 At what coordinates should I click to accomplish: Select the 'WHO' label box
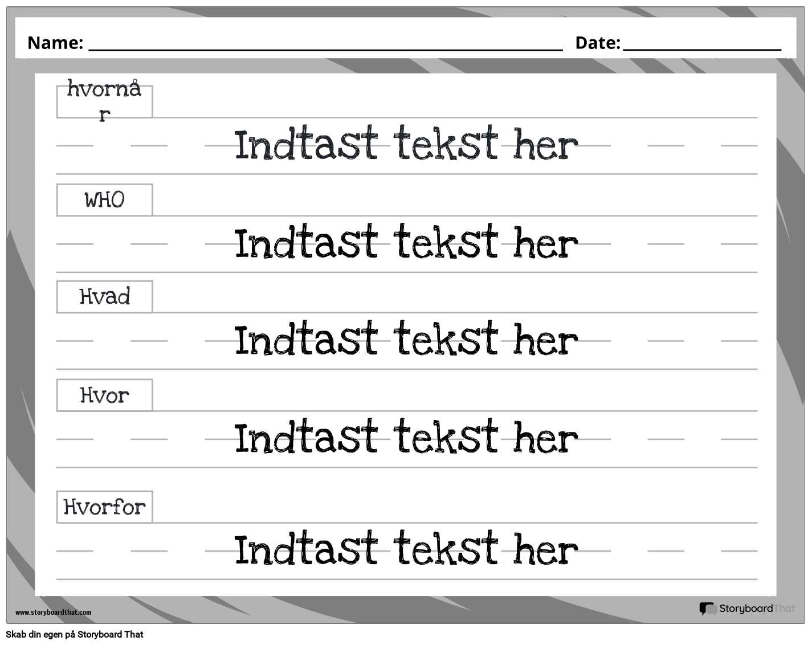(104, 200)
